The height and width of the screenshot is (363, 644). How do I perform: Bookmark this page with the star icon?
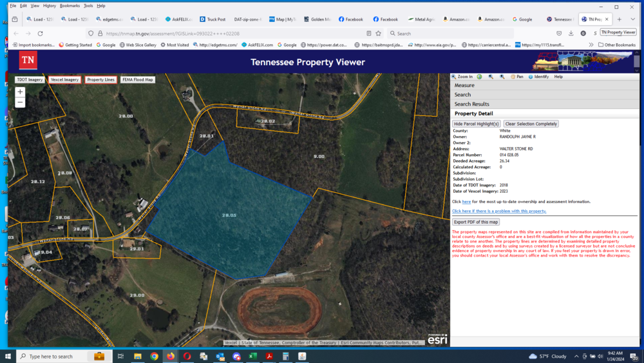pyautogui.click(x=378, y=34)
